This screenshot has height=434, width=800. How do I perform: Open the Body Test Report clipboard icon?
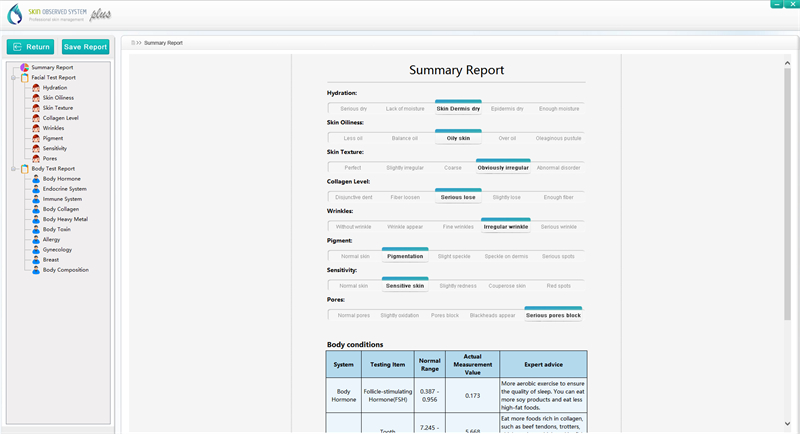click(24, 169)
